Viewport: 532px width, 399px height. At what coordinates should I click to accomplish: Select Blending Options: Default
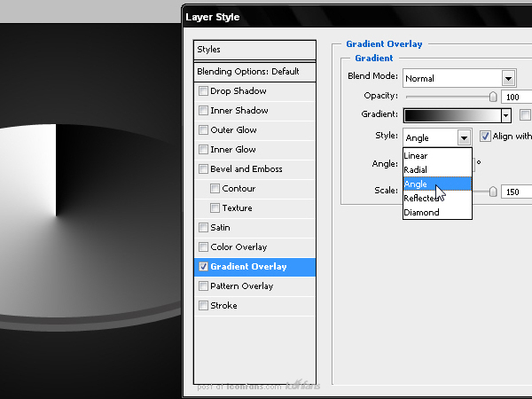pyautogui.click(x=254, y=72)
